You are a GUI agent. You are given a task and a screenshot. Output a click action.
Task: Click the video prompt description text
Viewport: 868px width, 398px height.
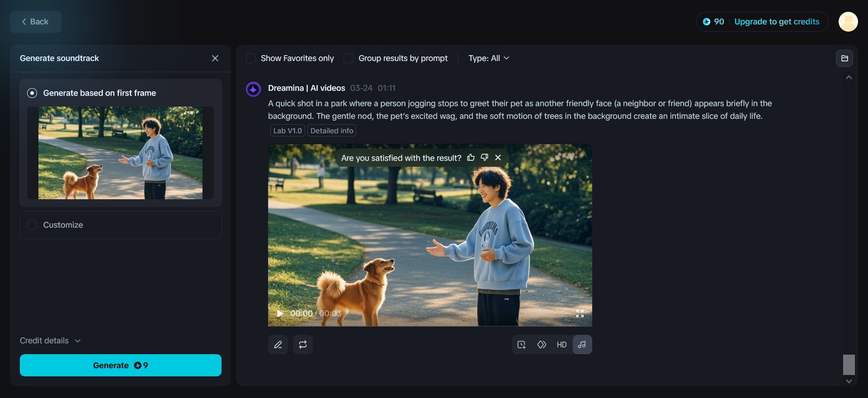[520, 110]
